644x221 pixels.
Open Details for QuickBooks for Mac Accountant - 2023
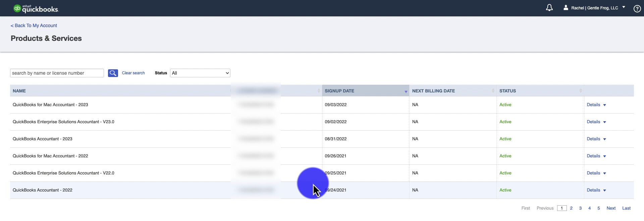click(x=593, y=105)
